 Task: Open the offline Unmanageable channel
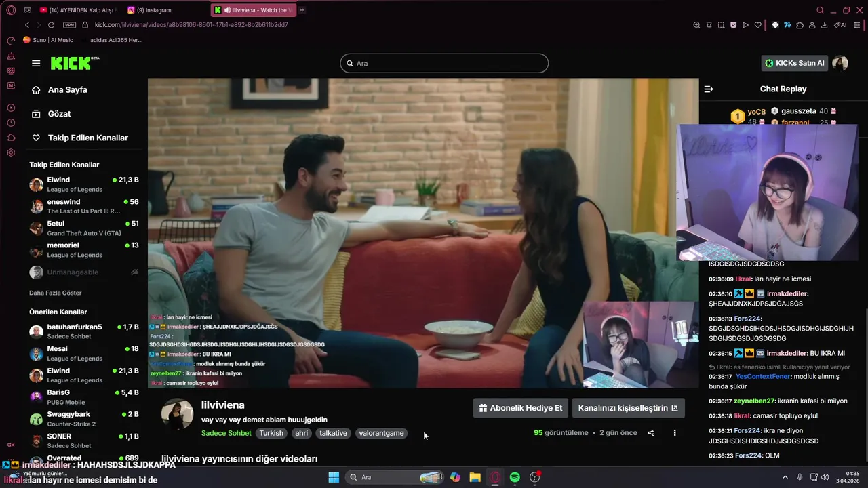tap(85, 272)
